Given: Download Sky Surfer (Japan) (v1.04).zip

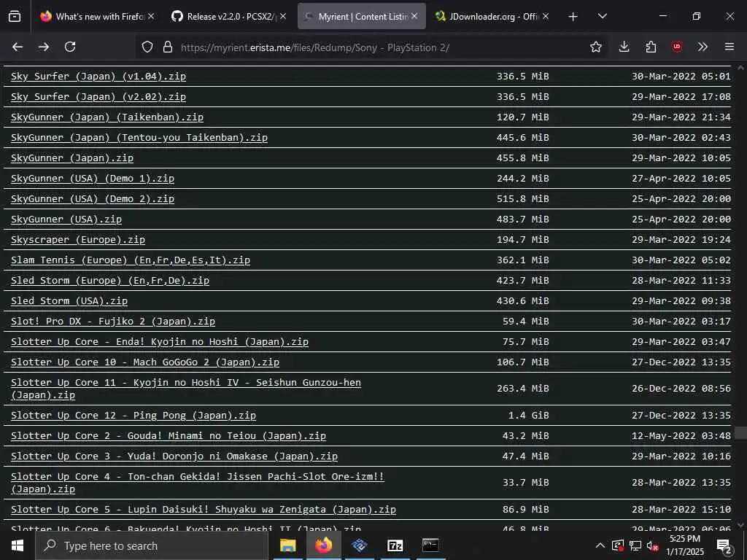Looking at the screenshot, I should pyautogui.click(x=98, y=76).
